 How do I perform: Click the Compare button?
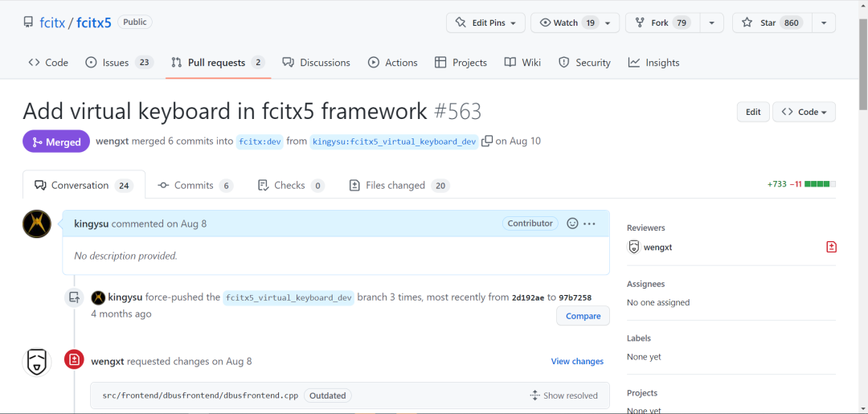[583, 316]
